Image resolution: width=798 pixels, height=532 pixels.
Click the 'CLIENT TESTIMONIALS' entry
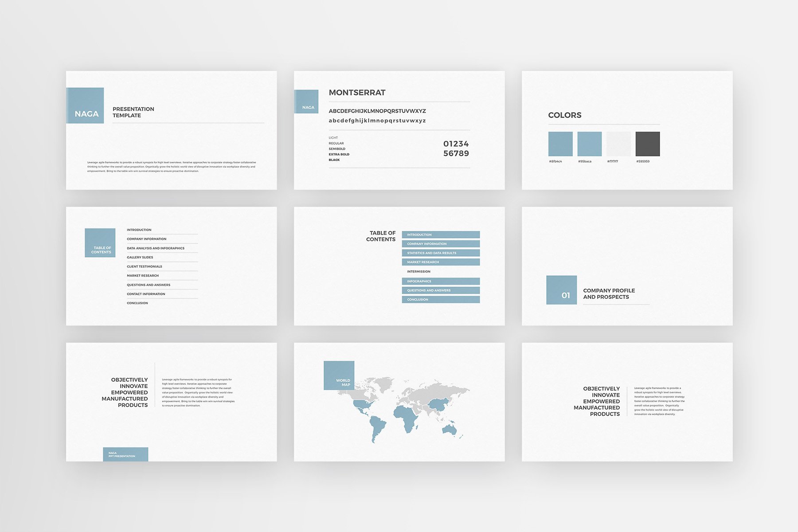point(145,266)
